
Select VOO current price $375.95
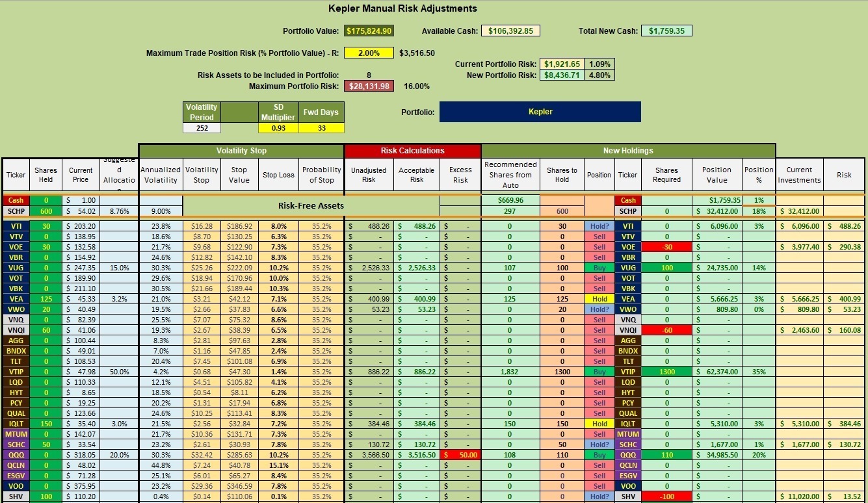pyautogui.click(x=81, y=486)
